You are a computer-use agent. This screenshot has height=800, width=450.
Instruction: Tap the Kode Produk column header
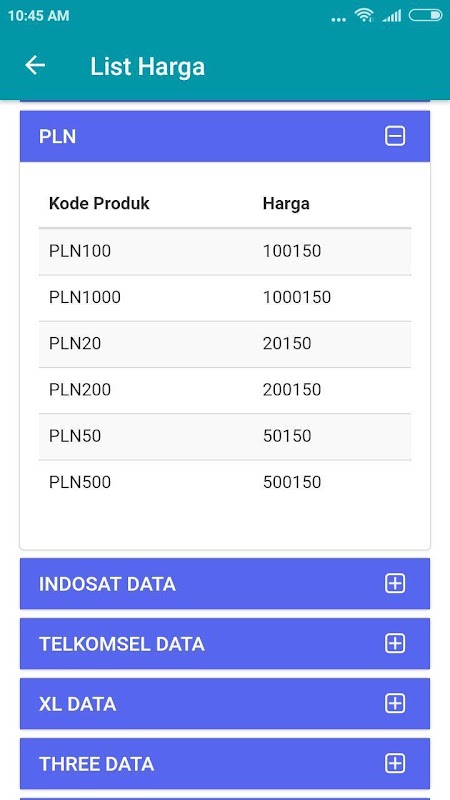(99, 204)
